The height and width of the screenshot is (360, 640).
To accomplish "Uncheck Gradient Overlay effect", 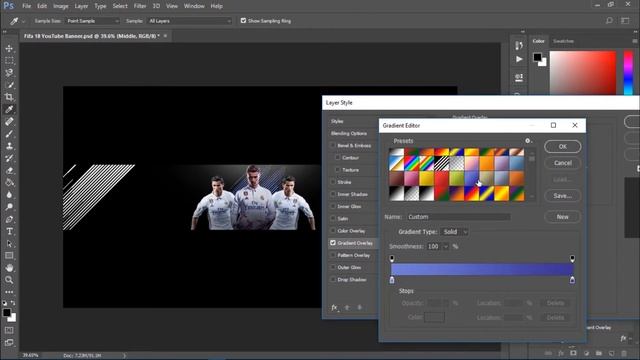I will pos(333,243).
